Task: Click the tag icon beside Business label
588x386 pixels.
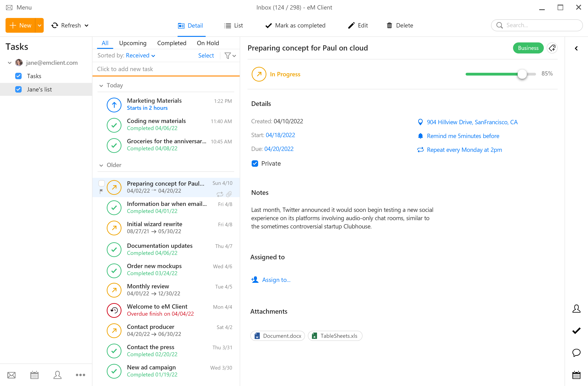Action: point(552,48)
